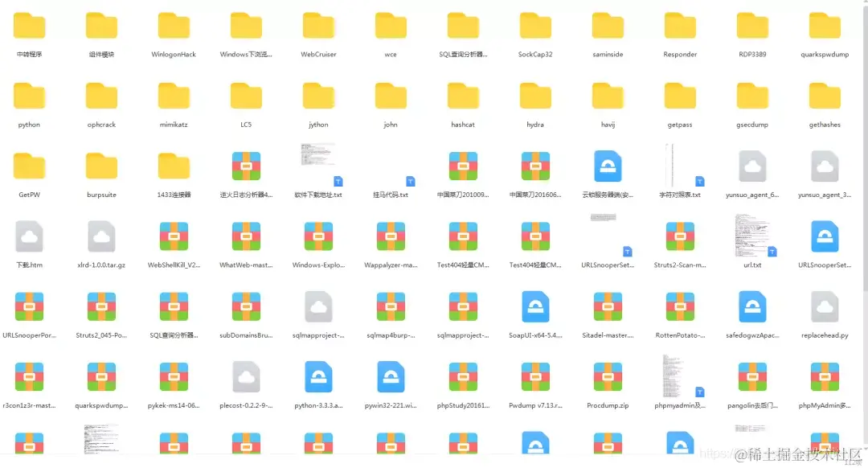Select the 软件下载地址.txt file thumbnail
This screenshot has width=868, height=468.
(x=321, y=164)
